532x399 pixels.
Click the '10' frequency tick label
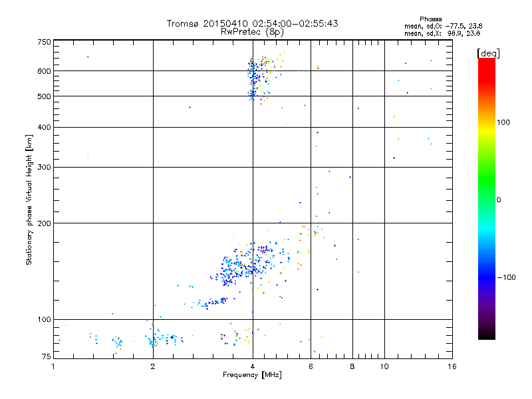384,366
